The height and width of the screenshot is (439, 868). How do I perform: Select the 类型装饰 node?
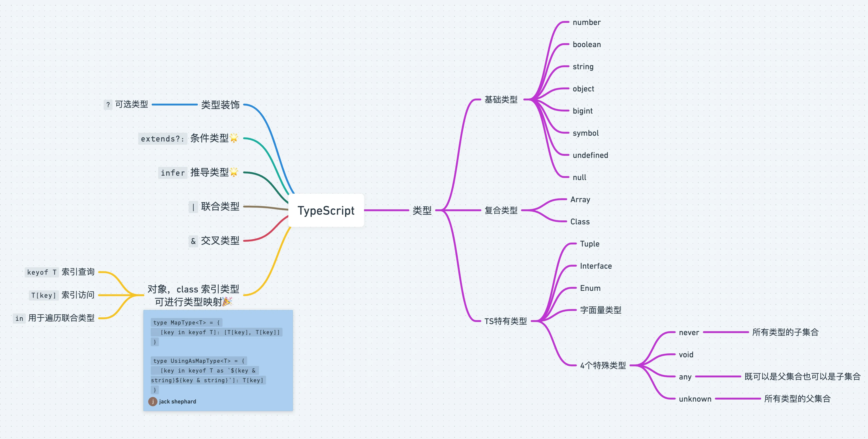220,105
